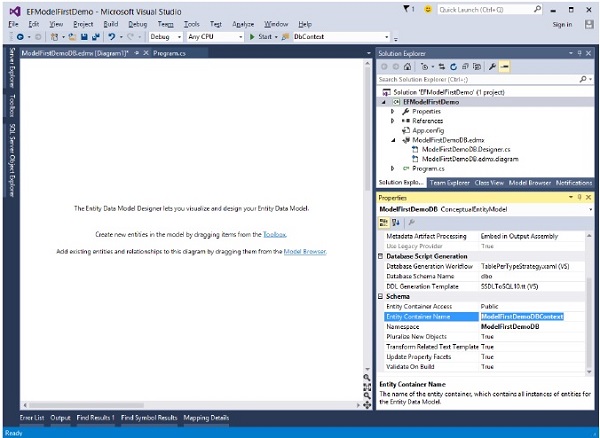This screenshot has height=438, width=600.
Task: Open the Debug configuration dropdown
Action: tap(179, 37)
